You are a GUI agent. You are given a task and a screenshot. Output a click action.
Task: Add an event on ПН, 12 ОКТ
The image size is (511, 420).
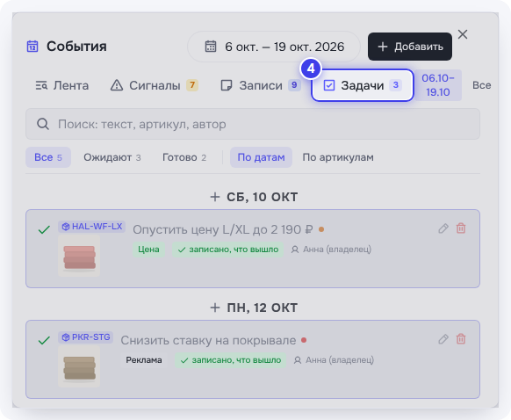215,308
